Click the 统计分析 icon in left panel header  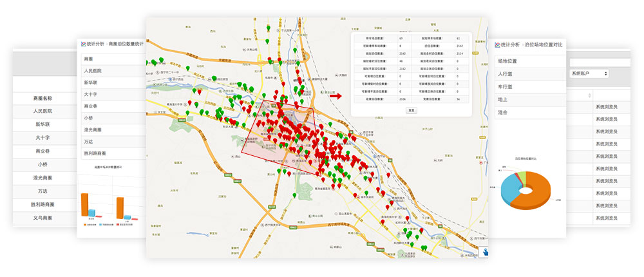click(82, 44)
